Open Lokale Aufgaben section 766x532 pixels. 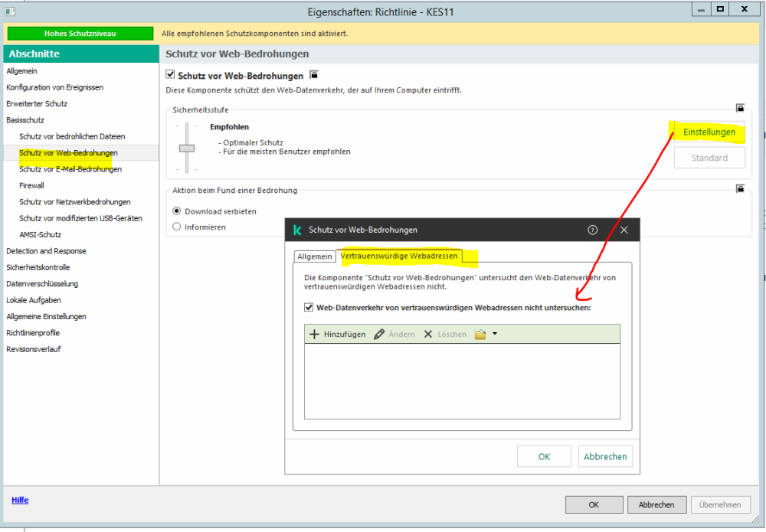click(34, 300)
